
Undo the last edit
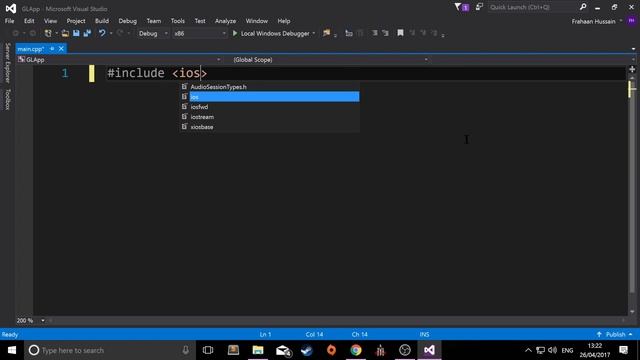tap(102, 33)
